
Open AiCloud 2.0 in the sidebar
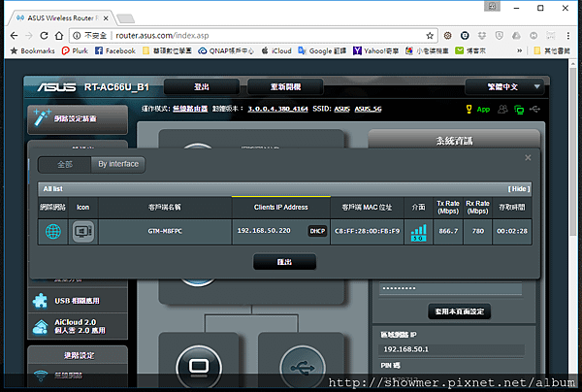[x=78, y=326]
